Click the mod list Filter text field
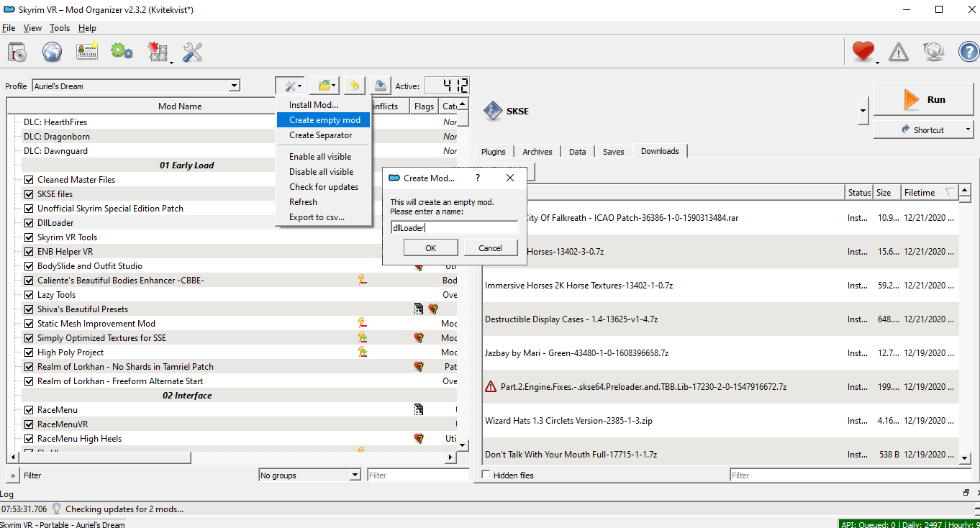The height and width of the screenshot is (528, 980). click(x=418, y=475)
